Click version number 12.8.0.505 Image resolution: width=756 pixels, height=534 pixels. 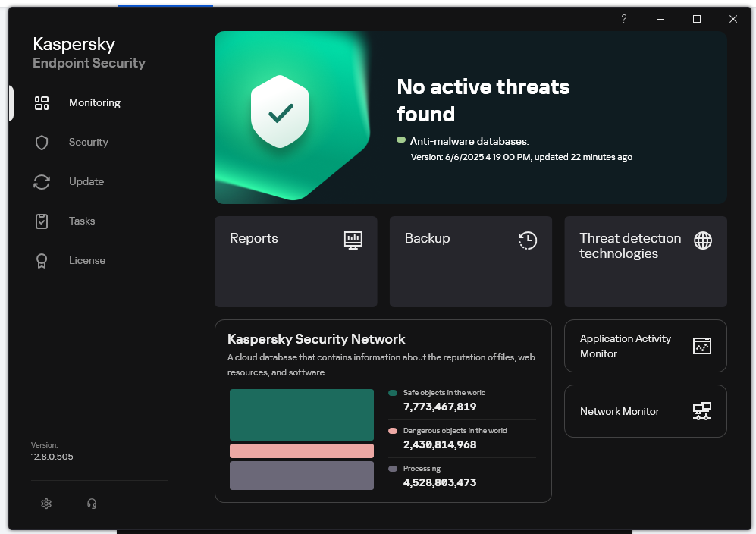[x=52, y=457]
